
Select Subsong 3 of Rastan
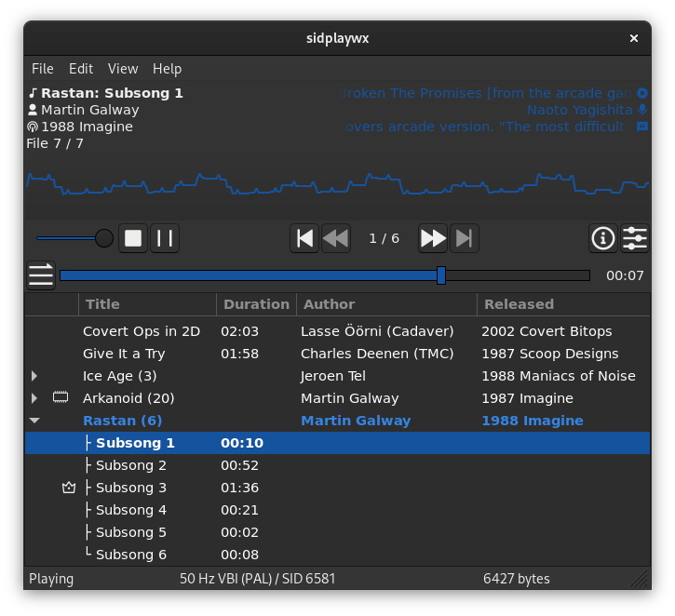click(337, 488)
